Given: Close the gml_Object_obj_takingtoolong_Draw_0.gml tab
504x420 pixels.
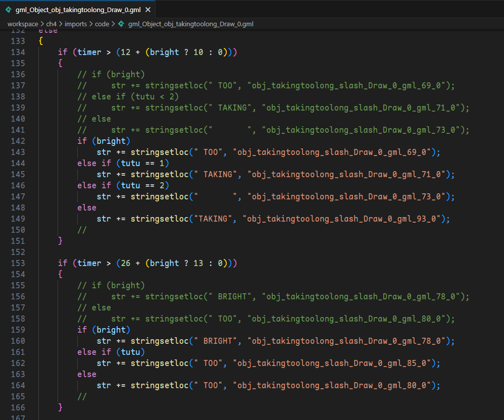Looking at the screenshot, I should point(148,10).
